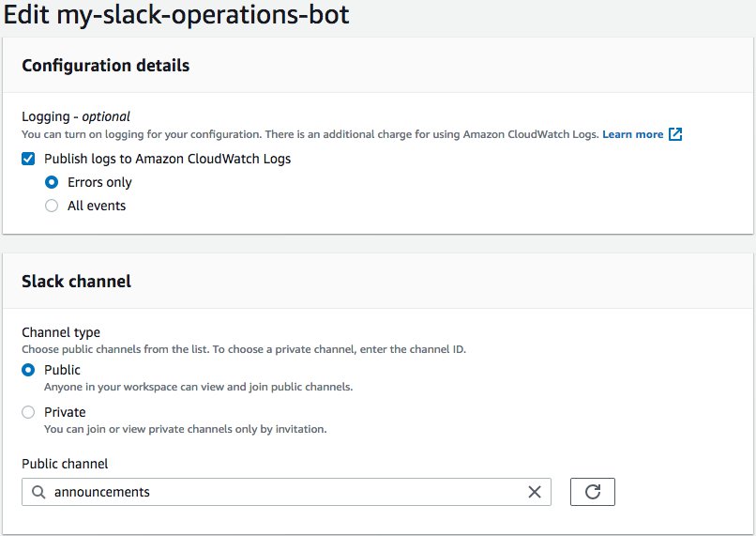The width and height of the screenshot is (756, 536).
Task: Open the Learn more link about logging
Action: tap(632, 134)
